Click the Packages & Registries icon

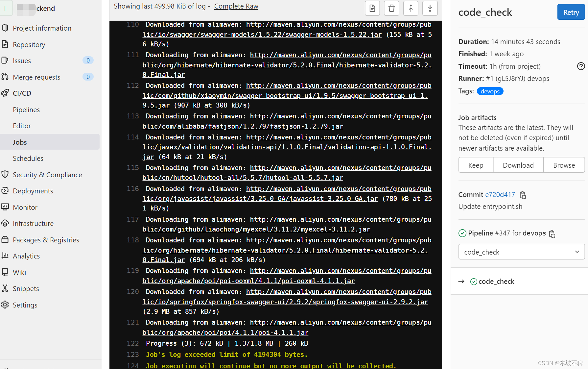pos(5,240)
